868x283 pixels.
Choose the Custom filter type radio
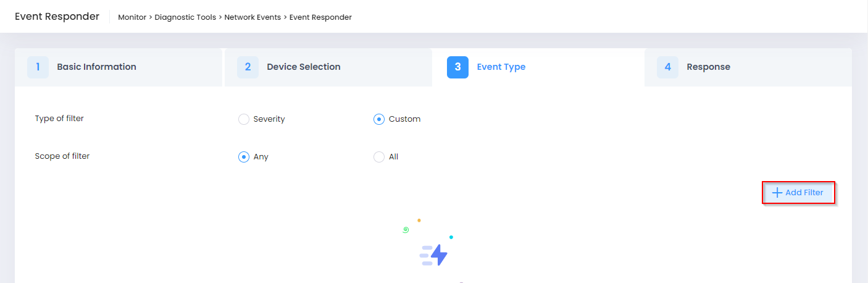coord(379,119)
